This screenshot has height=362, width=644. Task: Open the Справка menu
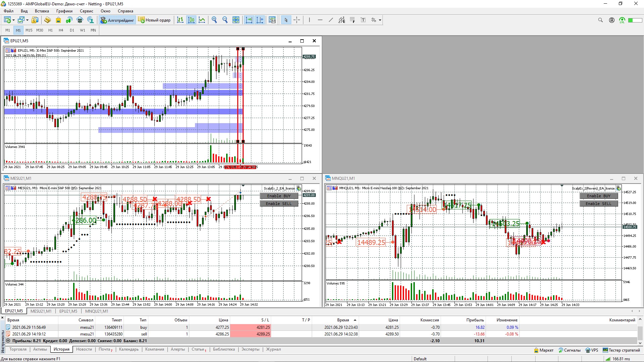(126, 11)
